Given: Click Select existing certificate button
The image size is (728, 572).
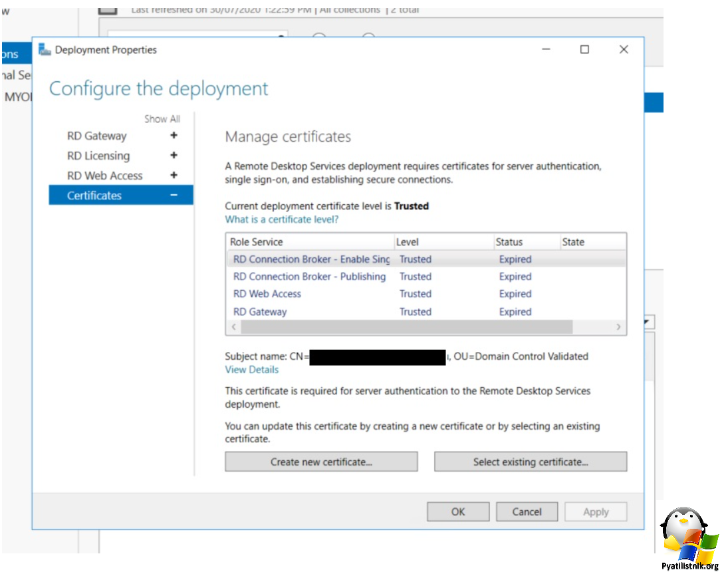Looking at the screenshot, I should tap(531, 462).
